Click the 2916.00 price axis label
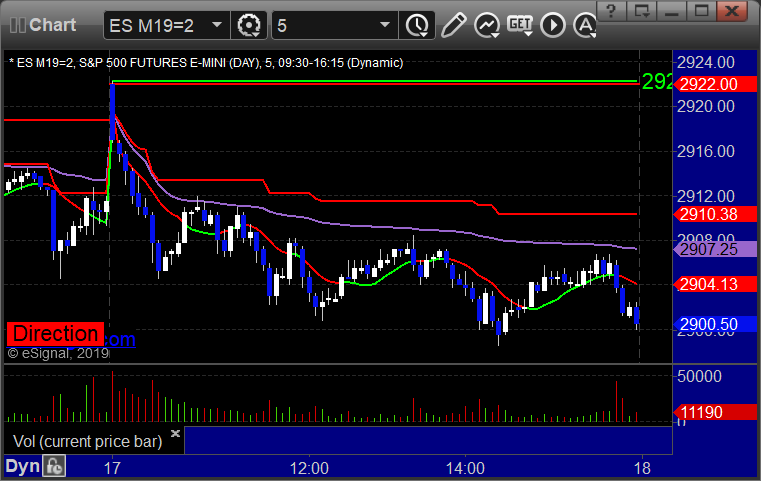 706,151
